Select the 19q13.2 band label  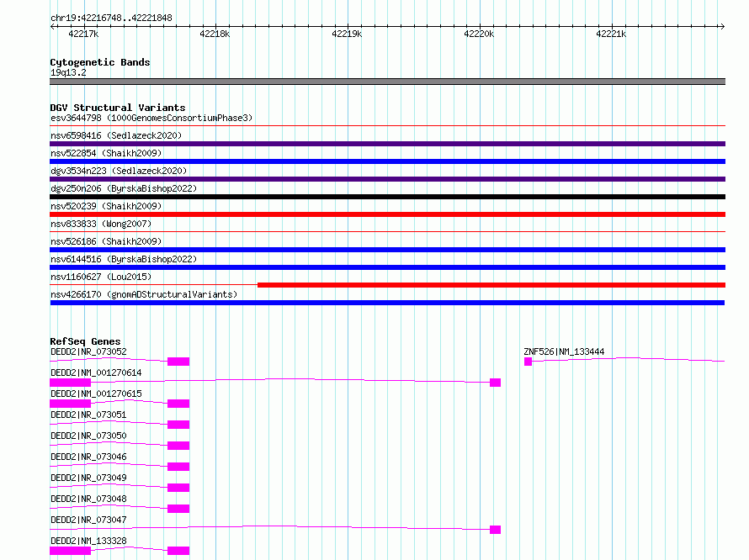[68, 72]
